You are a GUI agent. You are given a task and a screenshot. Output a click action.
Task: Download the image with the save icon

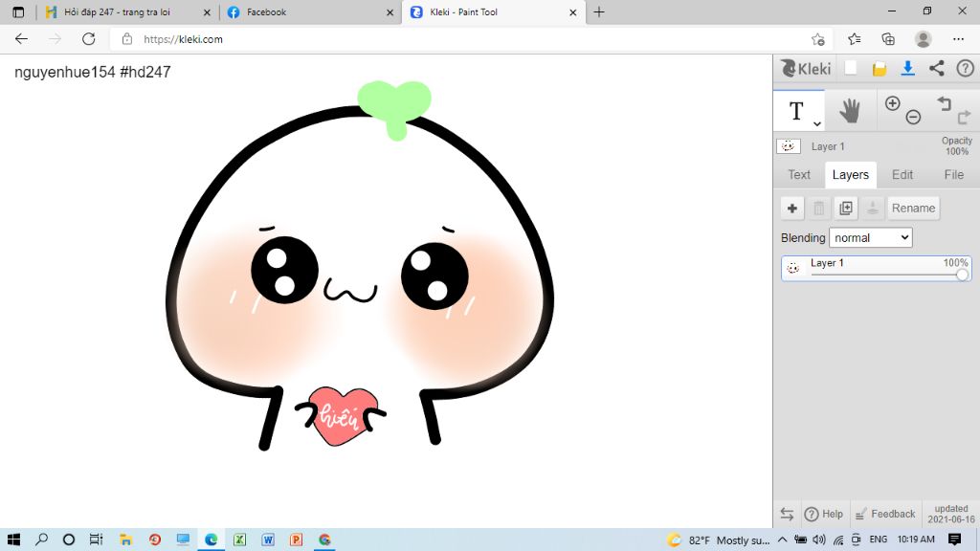click(x=907, y=69)
